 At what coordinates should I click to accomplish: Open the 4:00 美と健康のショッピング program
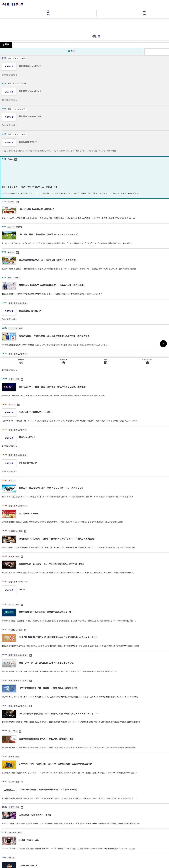[30, 66]
